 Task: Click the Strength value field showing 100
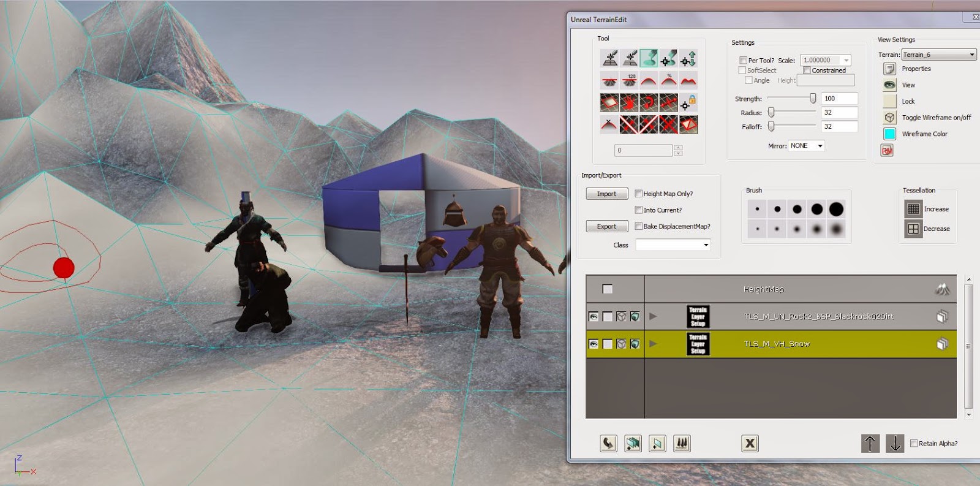(839, 98)
